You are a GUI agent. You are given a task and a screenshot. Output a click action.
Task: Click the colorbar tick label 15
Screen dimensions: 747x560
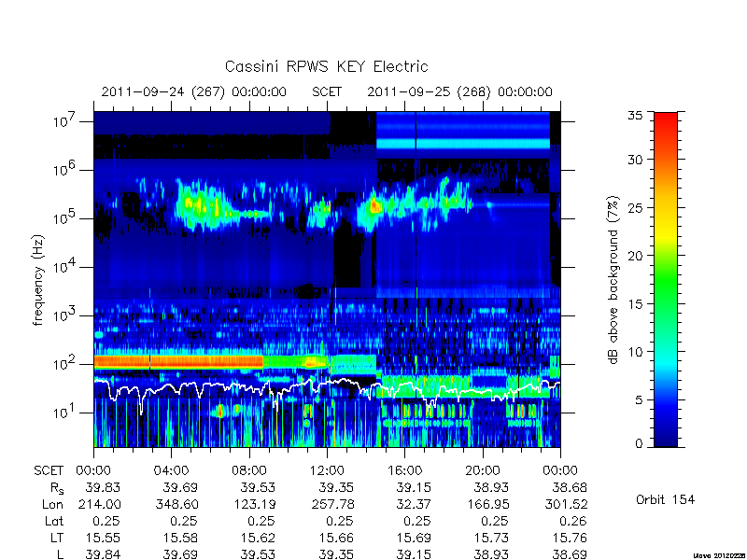[635, 304]
